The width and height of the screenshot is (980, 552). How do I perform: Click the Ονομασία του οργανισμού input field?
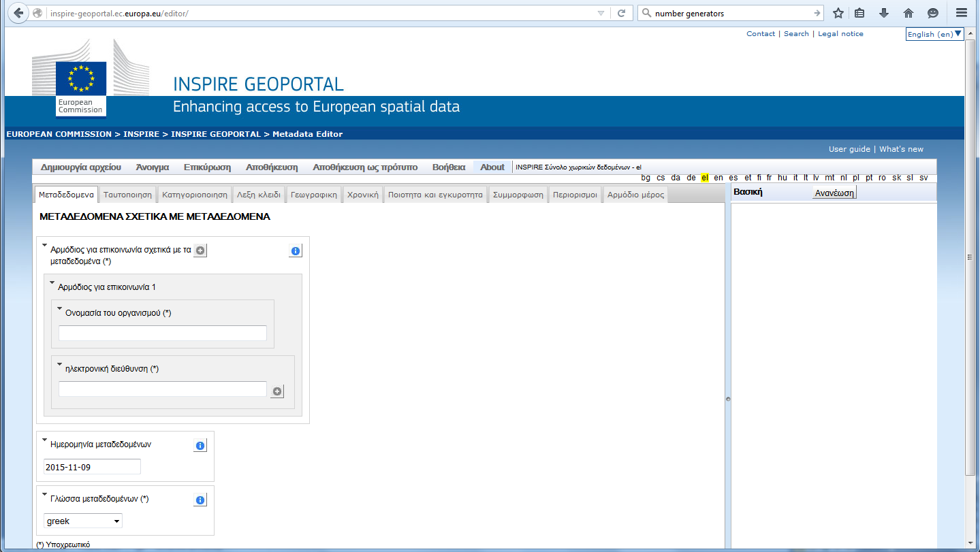(162, 334)
